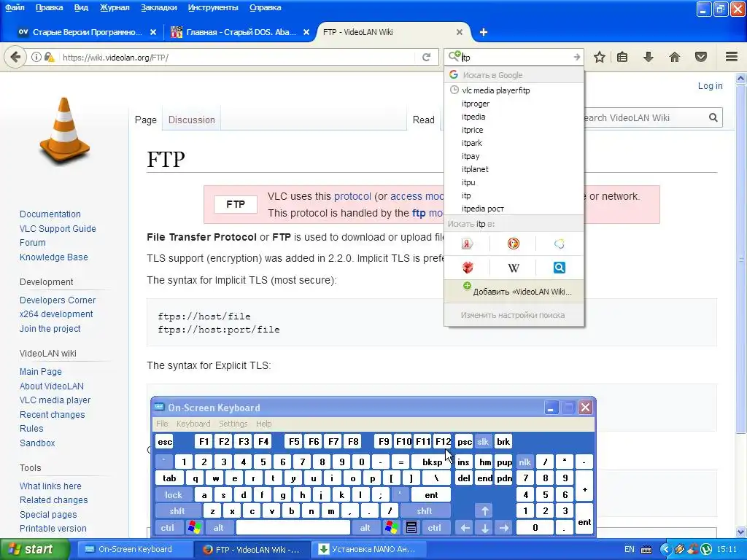Image resolution: width=747 pixels, height=560 pixels.
Task: Open the On-Screen Keyboard Keyboard menu
Action: click(x=193, y=424)
